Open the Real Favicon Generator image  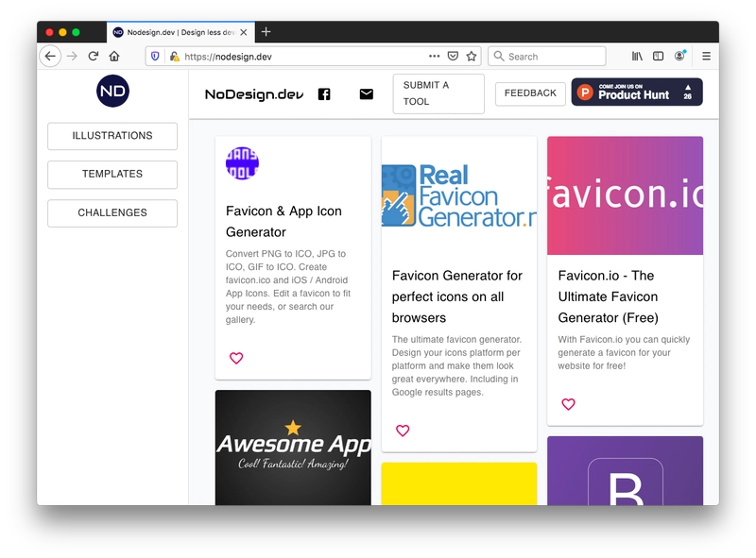pos(459,195)
